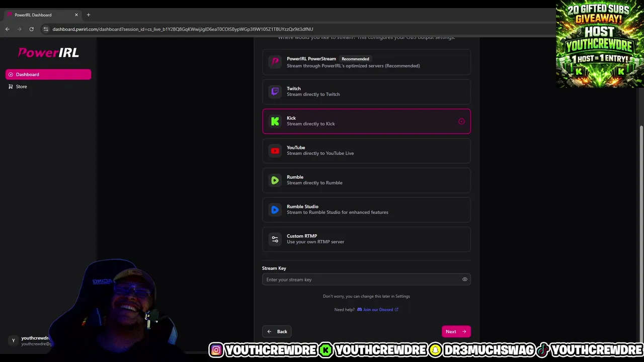This screenshot has width=644, height=362.
Task: Open a new browser tab
Action: (89, 15)
